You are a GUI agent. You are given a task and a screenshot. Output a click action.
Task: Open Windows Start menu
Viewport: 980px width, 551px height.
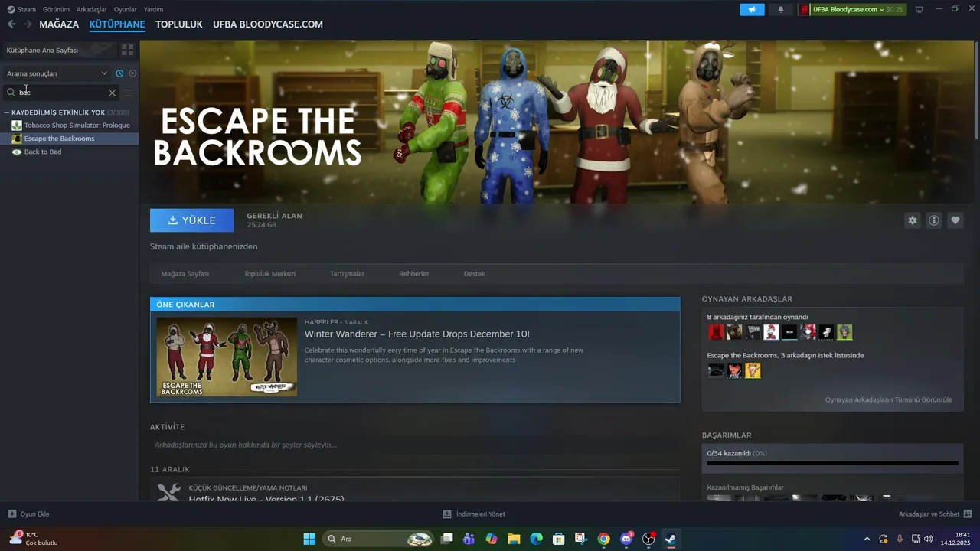tap(309, 539)
